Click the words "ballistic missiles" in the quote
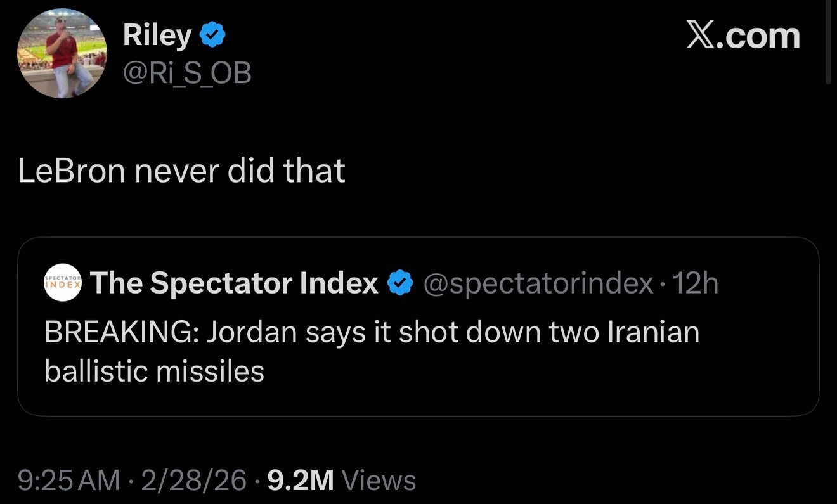Viewport: 837px width, 504px height. 154,372
